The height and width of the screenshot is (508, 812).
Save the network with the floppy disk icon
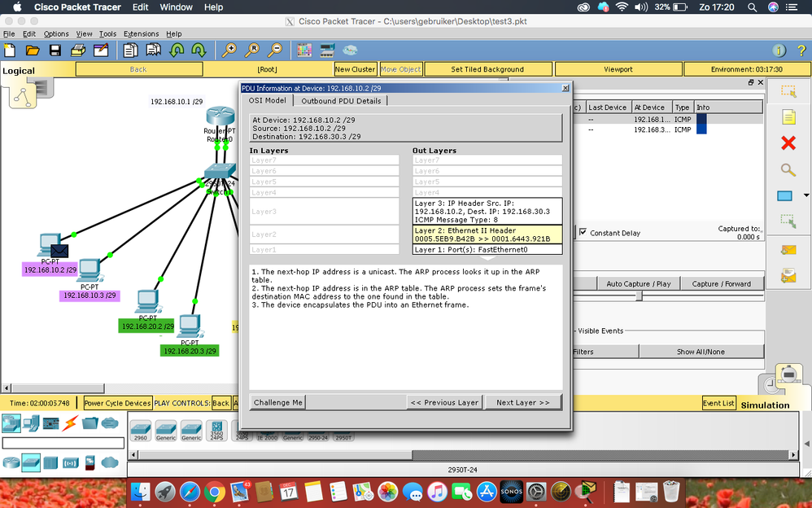click(55, 50)
